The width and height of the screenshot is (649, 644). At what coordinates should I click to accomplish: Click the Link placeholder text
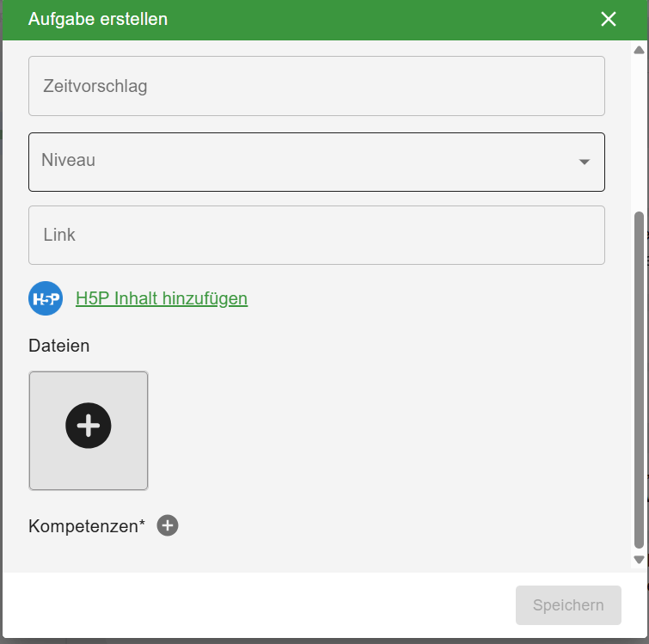click(59, 235)
